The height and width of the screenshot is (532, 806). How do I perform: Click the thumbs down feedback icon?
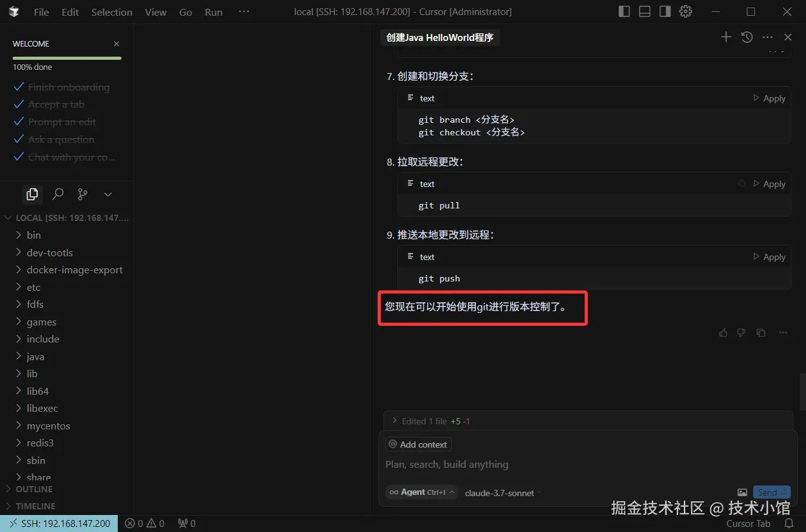point(741,332)
